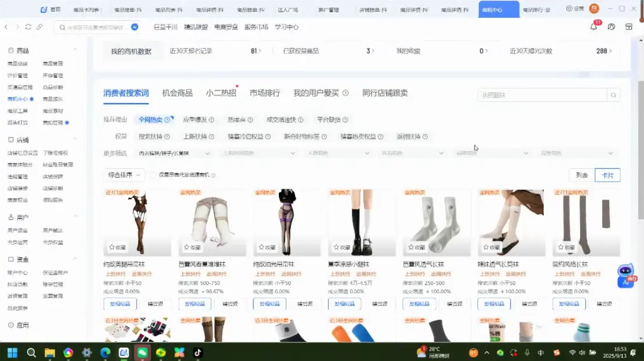Open the notification bell with badge 11
This screenshot has height=361, width=644.
coord(594,27)
